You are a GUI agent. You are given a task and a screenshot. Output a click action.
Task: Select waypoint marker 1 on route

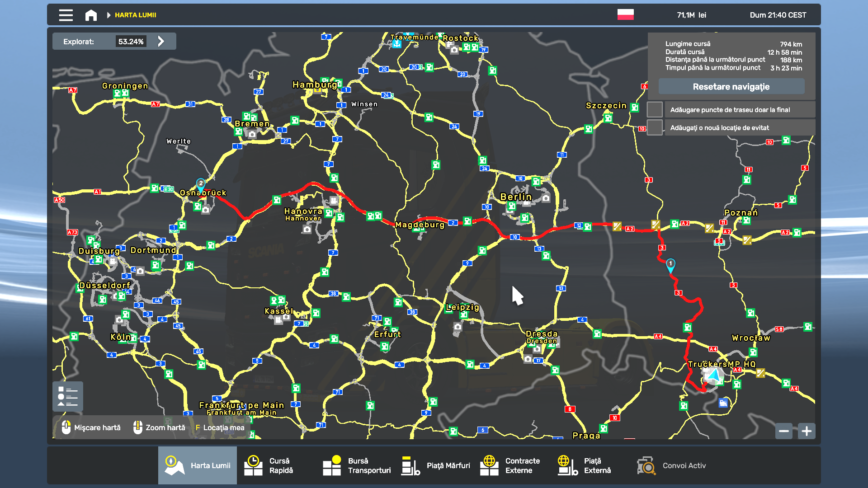pyautogui.click(x=670, y=264)
